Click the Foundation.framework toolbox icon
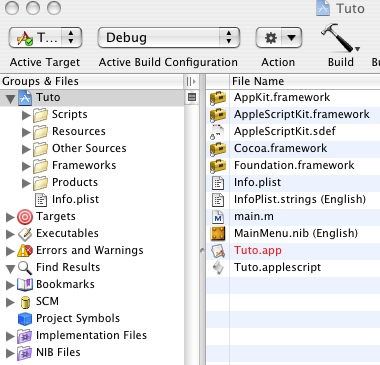380x365 pixels. click(x=218, y=166)
